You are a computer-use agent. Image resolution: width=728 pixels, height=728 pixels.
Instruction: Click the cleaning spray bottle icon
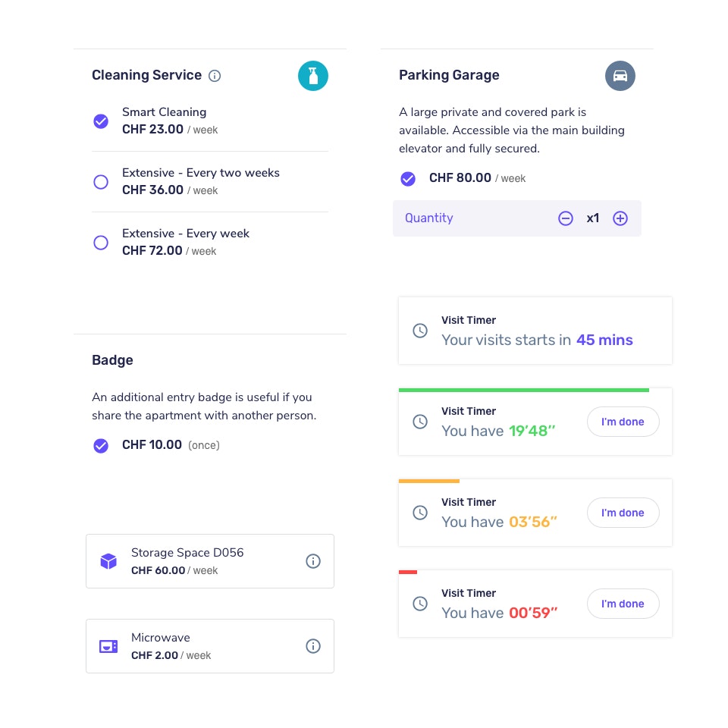point(313,76)
